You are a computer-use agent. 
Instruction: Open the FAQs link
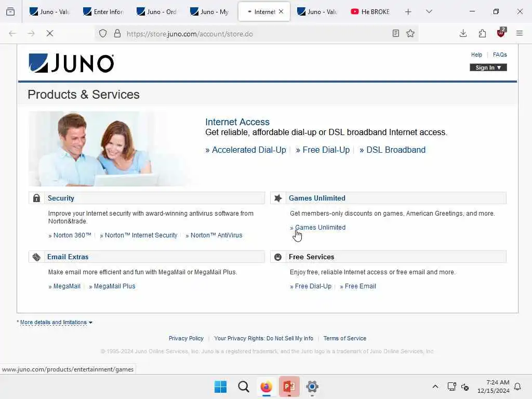pyautogui.click(x=500, y=55)
